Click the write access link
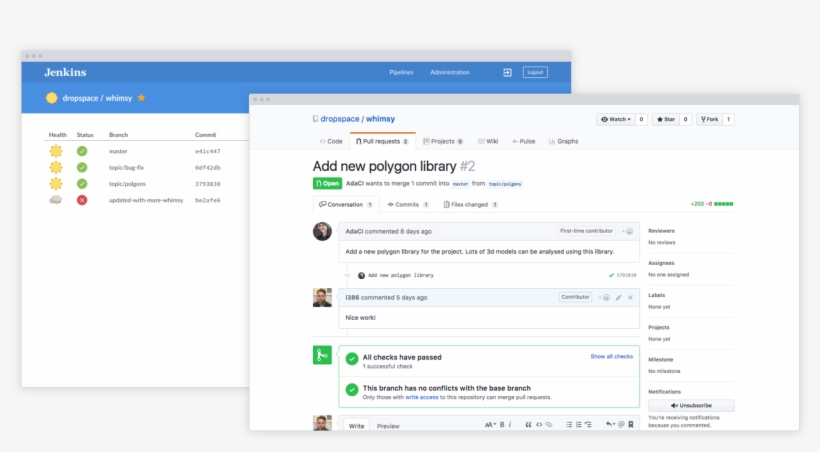 [x=422, y=397]
